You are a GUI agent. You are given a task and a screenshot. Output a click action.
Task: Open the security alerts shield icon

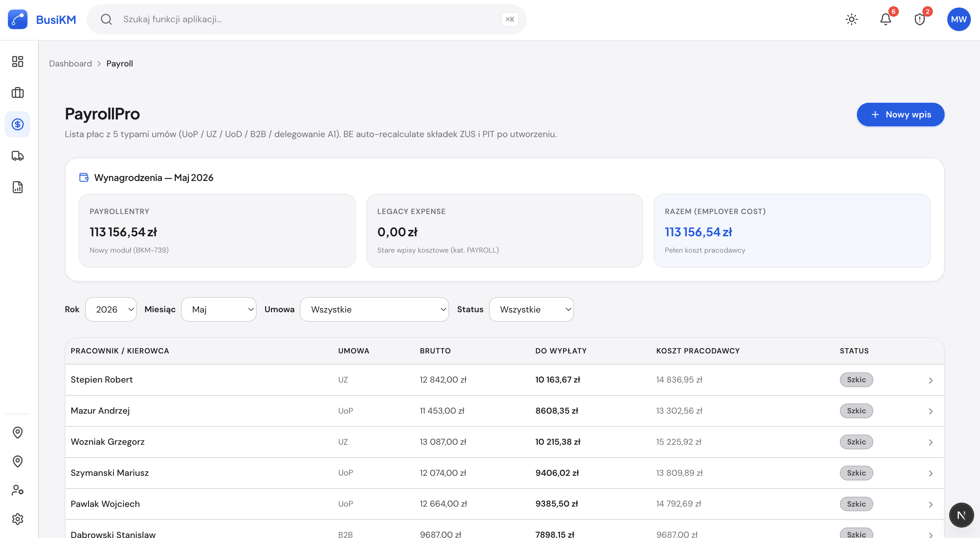[x=919, y=19]
